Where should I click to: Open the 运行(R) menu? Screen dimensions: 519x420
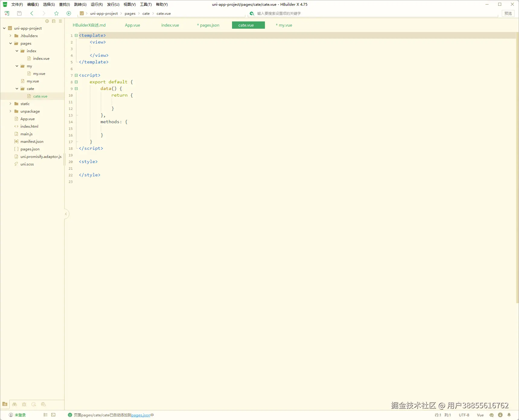(97, 5)
